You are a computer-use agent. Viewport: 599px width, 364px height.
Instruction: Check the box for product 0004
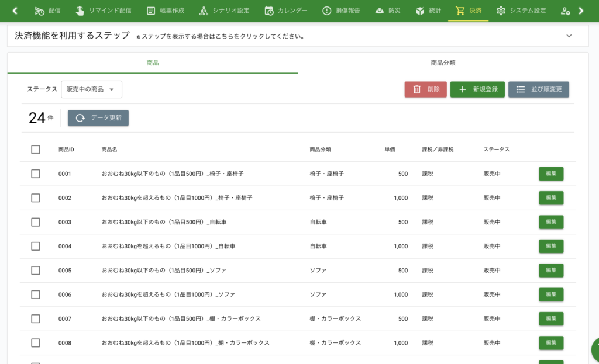pos(36,246)
